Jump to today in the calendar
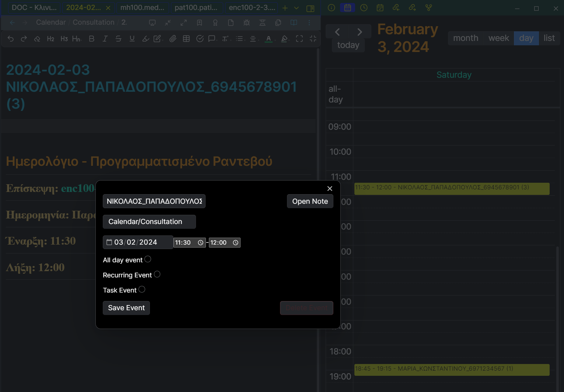The height and width of the screenshot is (392, 564). point(348,45)
